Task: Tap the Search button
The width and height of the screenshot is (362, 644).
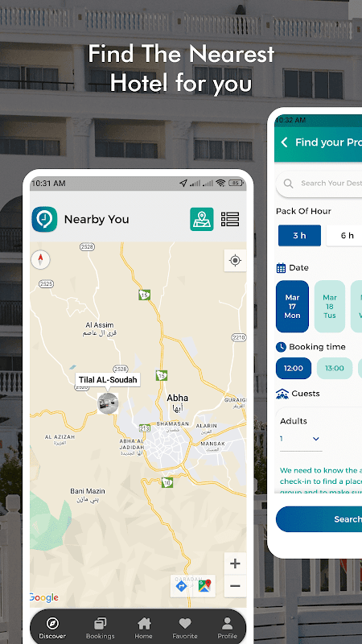Action: click(x=319, y=519)
